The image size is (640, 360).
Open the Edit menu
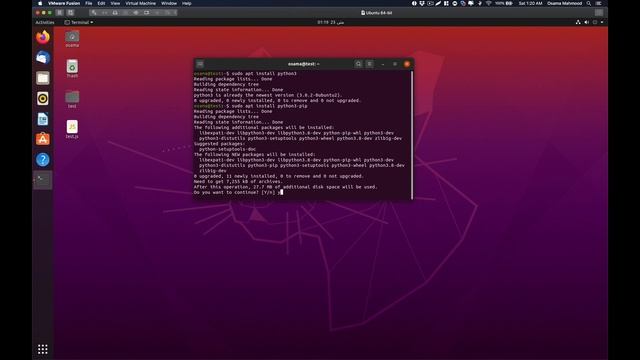coord(101,3)
